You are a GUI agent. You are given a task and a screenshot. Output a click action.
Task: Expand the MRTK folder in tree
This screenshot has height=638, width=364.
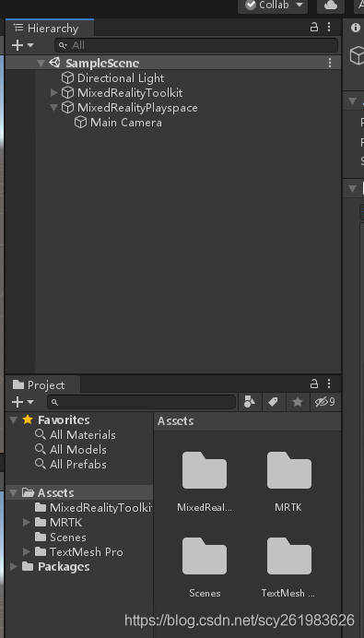(x=27, y=523)
